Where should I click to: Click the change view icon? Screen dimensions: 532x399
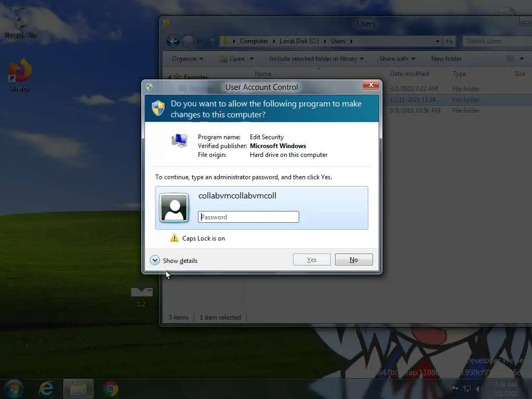511,59
